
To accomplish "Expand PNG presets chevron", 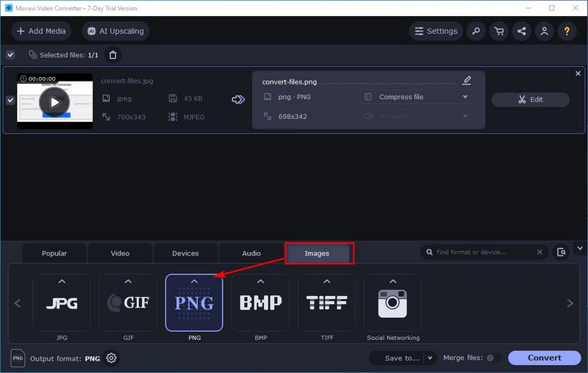I will tap(194, 281).
